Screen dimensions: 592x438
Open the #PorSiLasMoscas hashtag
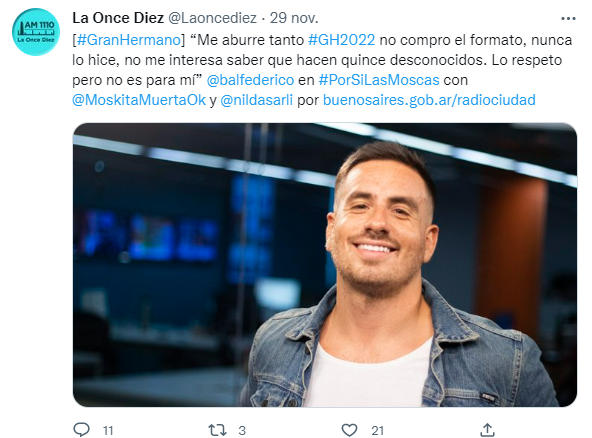click(379, 80)
